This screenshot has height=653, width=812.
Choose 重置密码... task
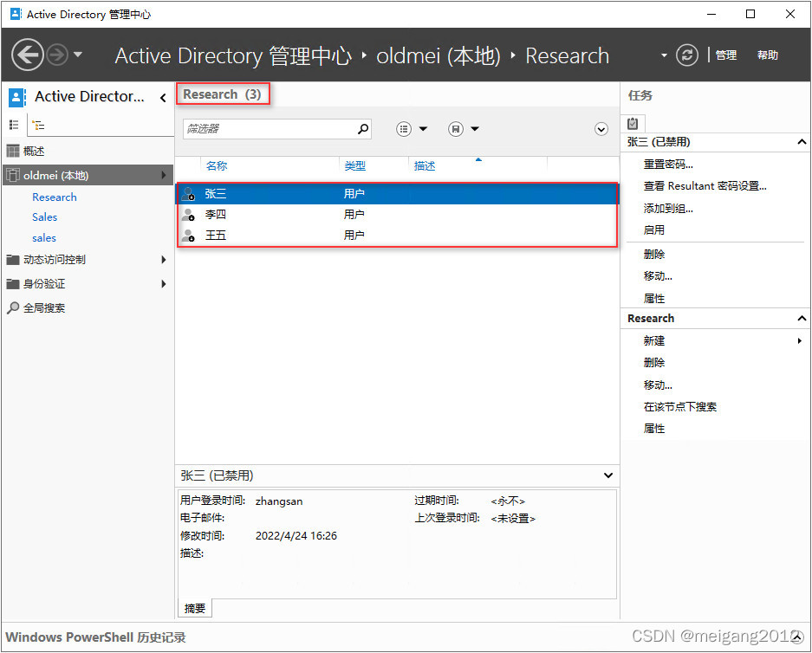coord(668,165)
